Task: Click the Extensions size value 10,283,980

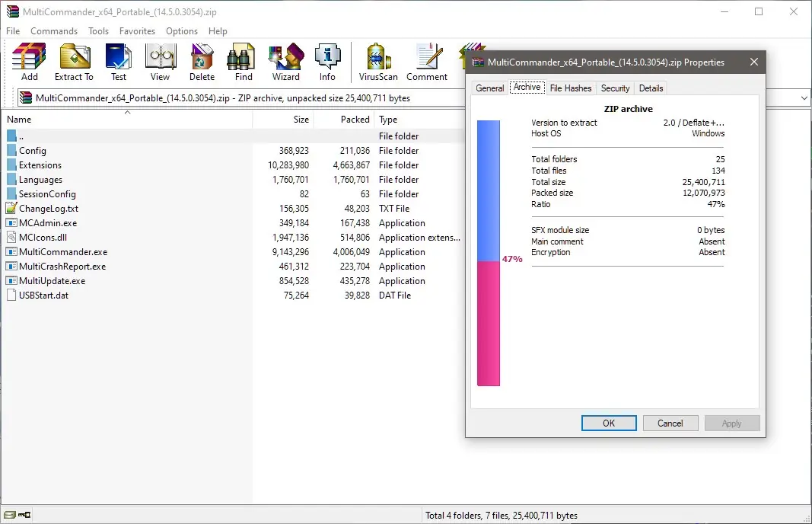Action: point(288,165)
